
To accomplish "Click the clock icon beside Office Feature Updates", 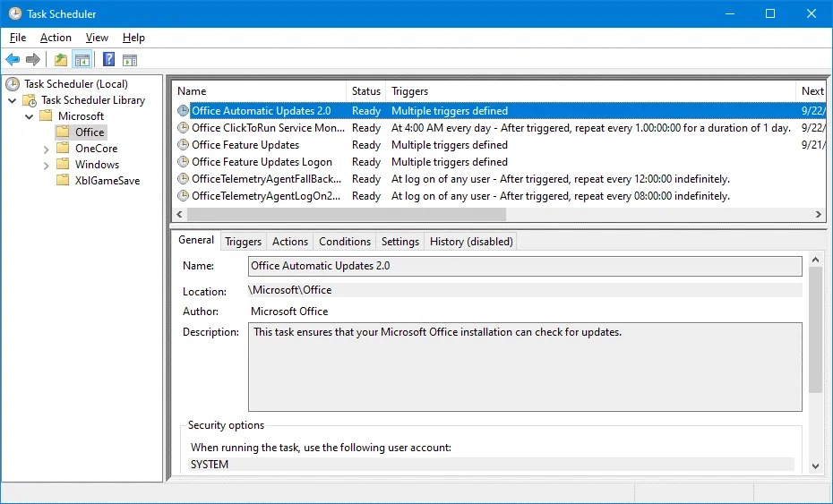I will (184, 145).
